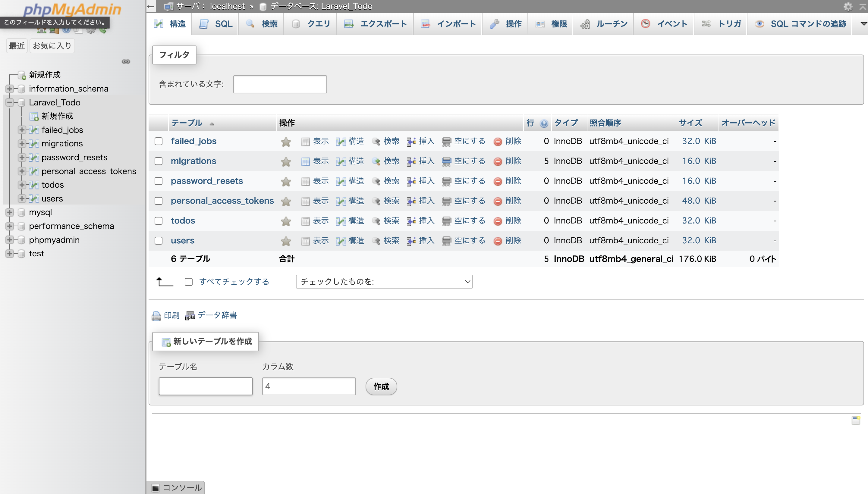Screen dimensions: 868x494
Task: Insert row into password_resets (挿入)
Action: 421,181
